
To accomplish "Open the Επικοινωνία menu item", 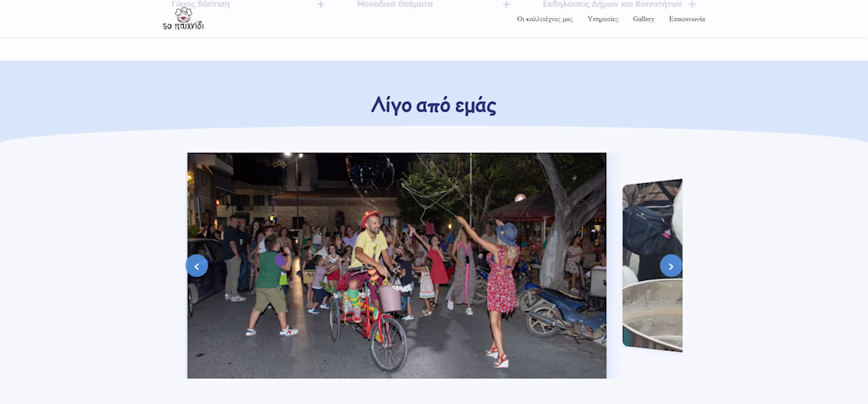I will pyautogui.click(x=687, y=20).
